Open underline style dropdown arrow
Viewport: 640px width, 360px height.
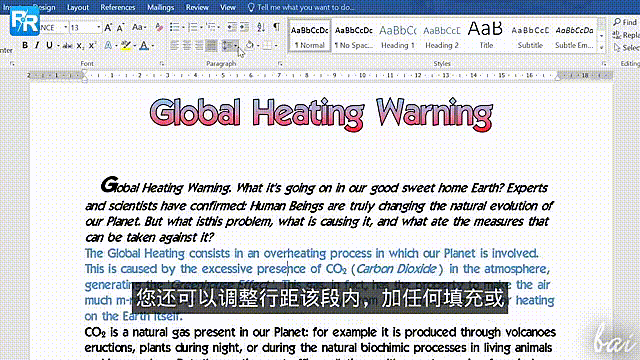click(x=58, y=46)
